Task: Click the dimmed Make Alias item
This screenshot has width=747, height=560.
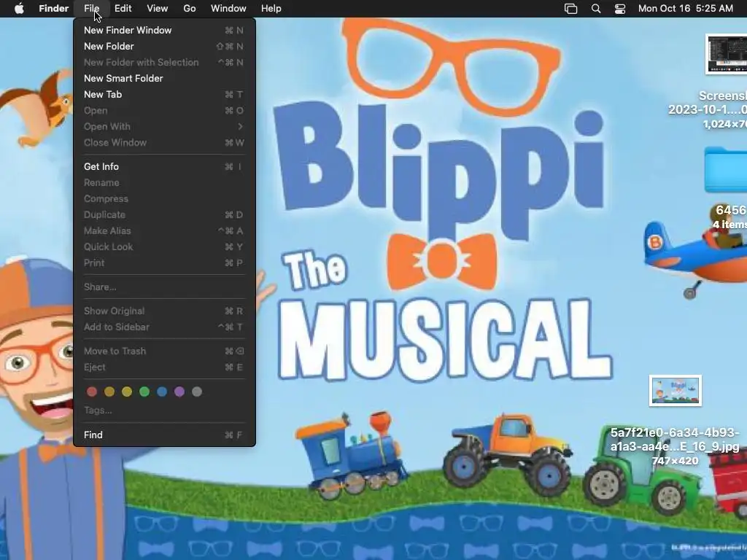Action: coord(164,231)
